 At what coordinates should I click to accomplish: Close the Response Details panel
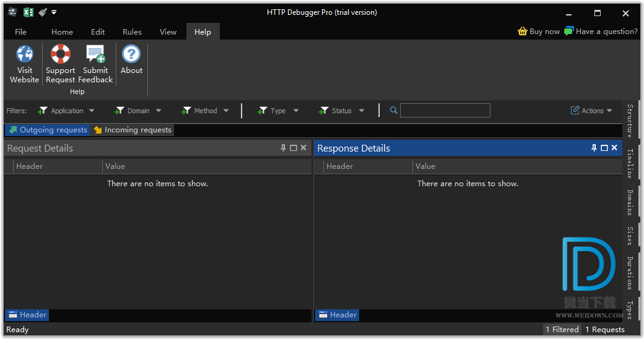(x=614, y=148)
